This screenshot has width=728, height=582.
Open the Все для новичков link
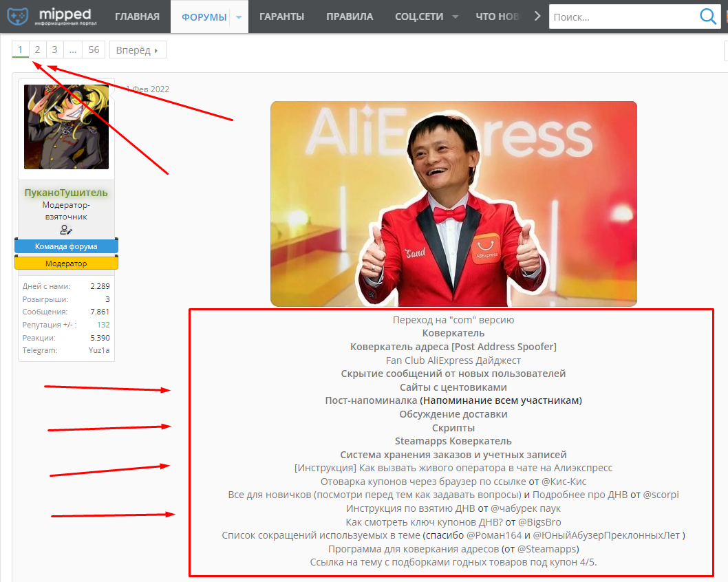pos(374,495)
